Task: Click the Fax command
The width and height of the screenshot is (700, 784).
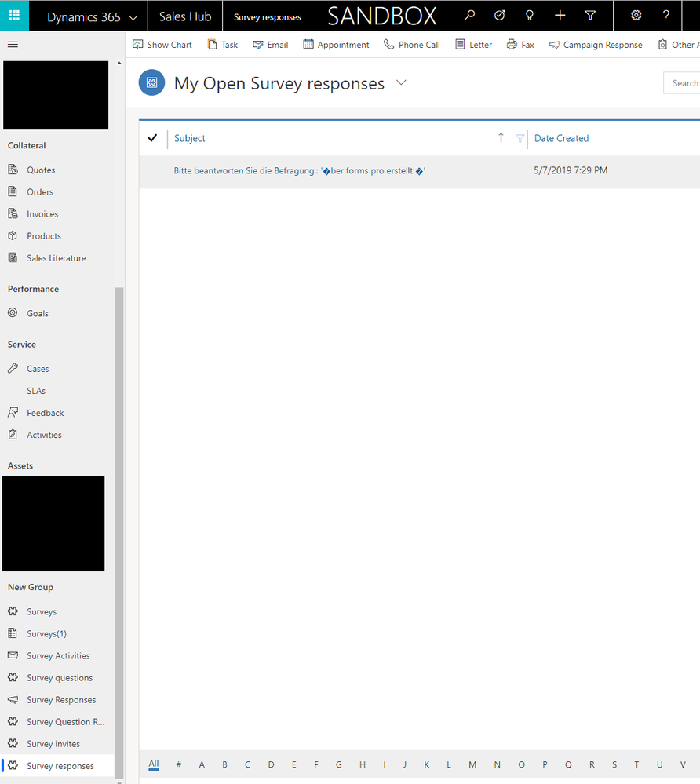Action: pyautogui.click(x=520, y=45)
